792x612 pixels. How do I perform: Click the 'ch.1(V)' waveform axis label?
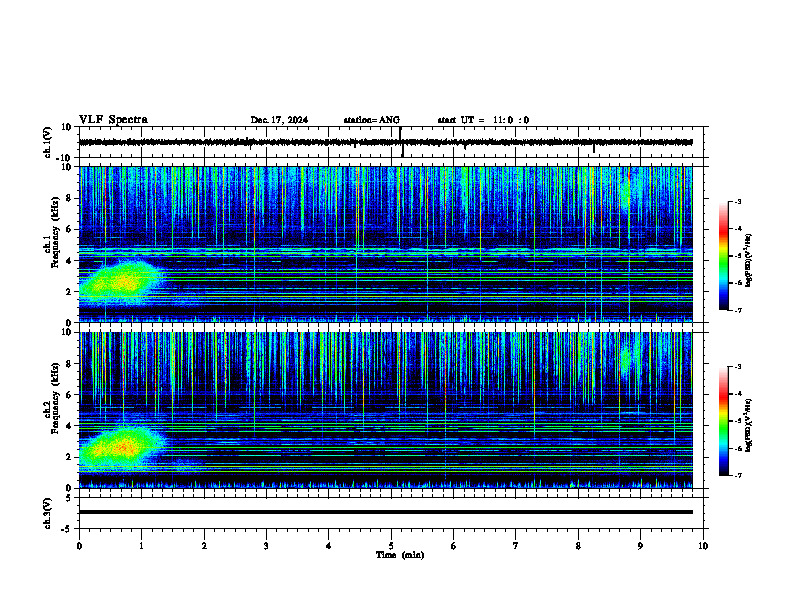(x=48, y=142)
